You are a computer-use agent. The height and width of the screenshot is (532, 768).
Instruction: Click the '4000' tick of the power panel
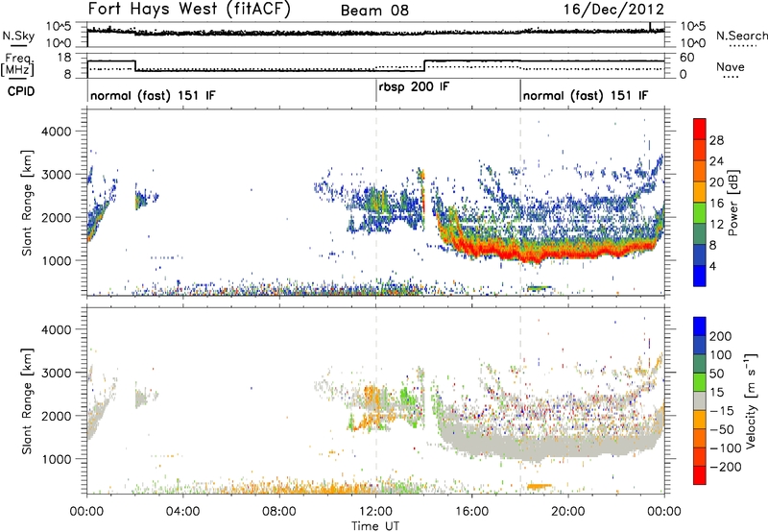pos(56,132)
